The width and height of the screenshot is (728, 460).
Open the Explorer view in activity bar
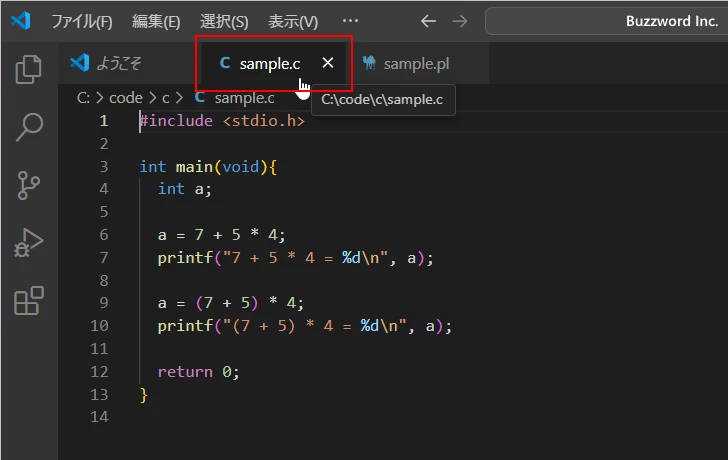[29, 69]
